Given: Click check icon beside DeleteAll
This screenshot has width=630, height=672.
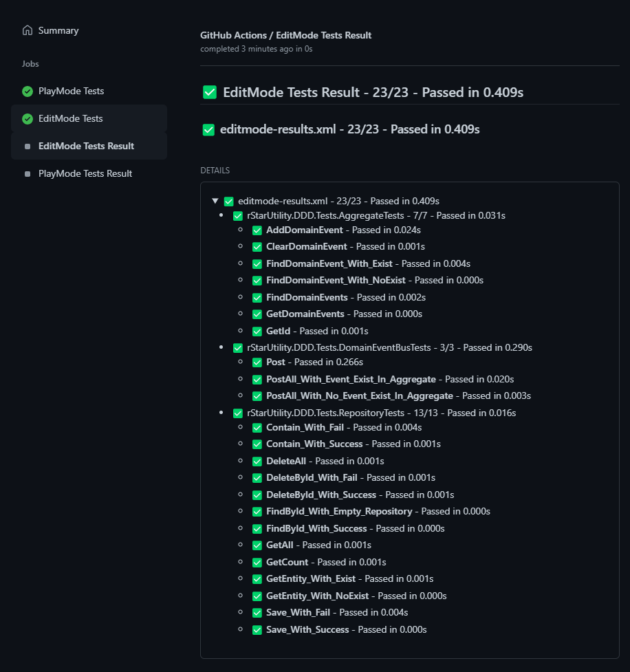Looking at the screenshot, I should click(257, 462).
